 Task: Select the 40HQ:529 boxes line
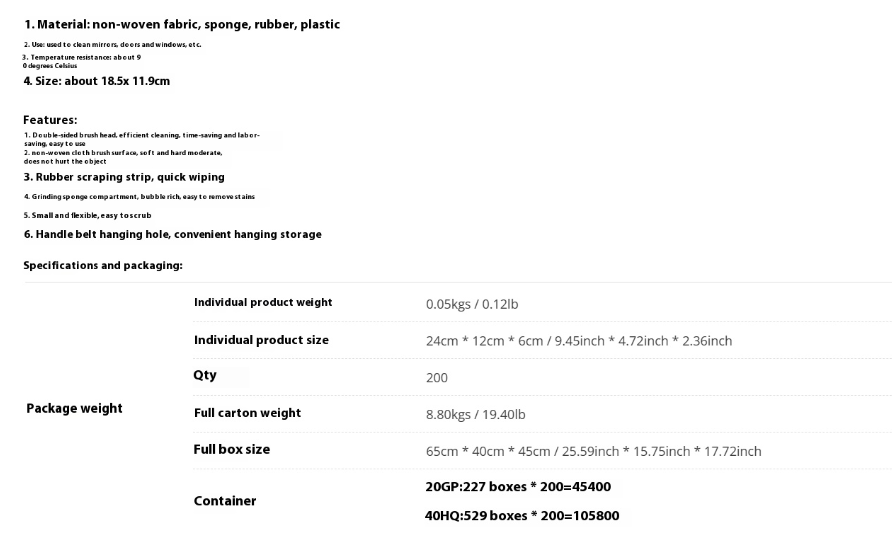tap(522, 516)
